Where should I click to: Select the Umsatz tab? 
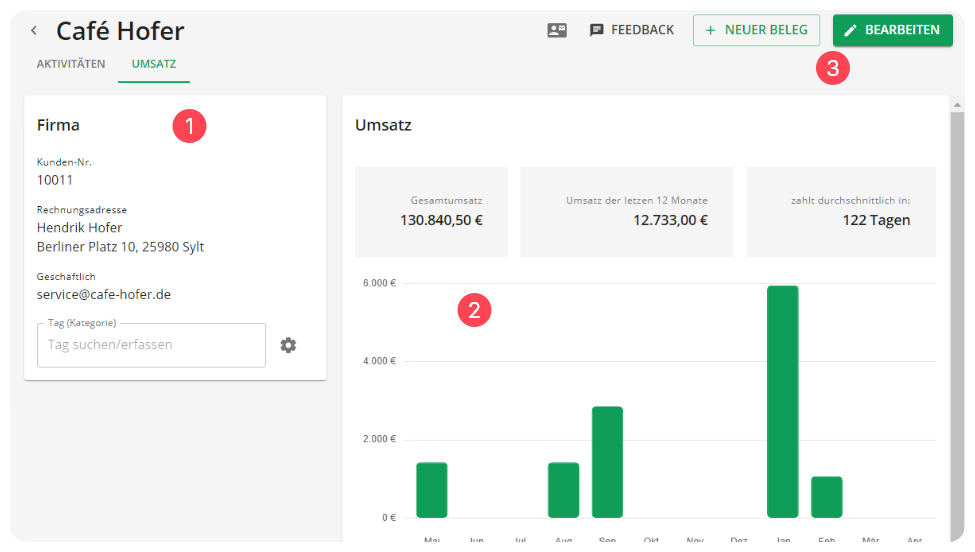click(154, 64)
